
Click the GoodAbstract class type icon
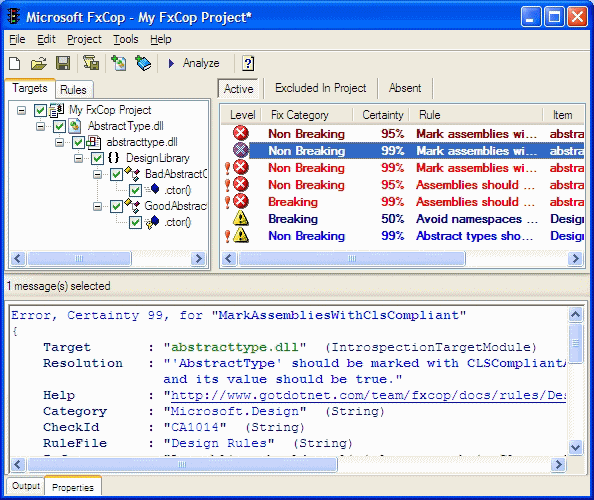point(133,206)
